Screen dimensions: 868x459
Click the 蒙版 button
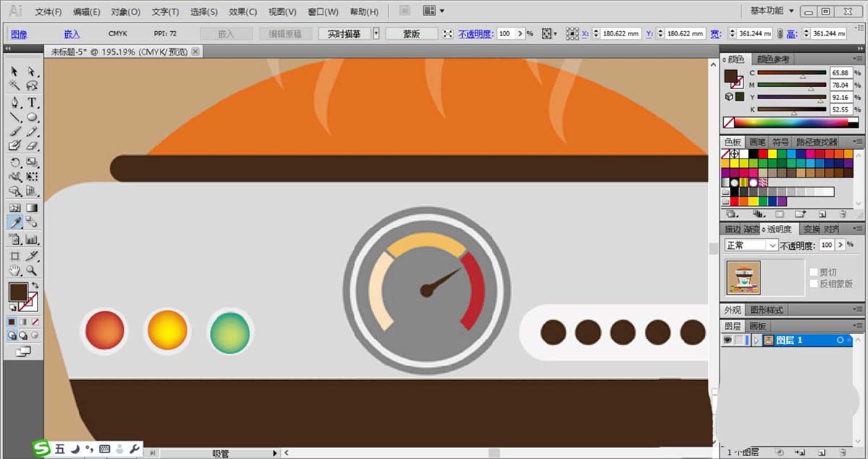[412, 34]
